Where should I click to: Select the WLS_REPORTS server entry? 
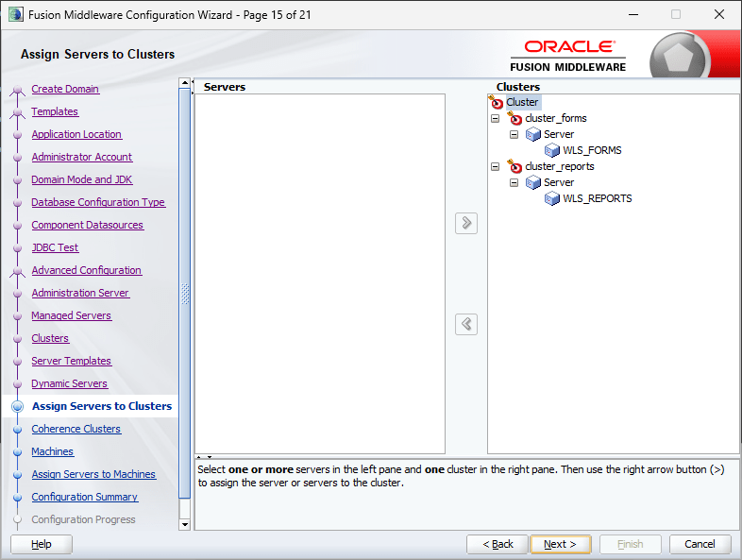(x=598, y=199)
